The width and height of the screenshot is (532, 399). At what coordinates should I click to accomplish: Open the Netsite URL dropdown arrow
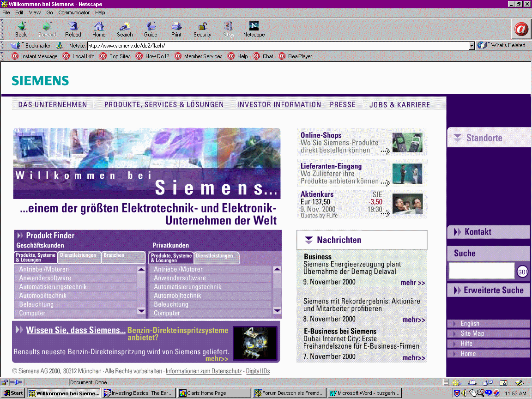point(471,46)
